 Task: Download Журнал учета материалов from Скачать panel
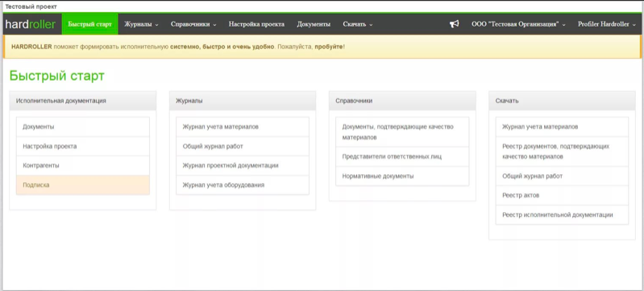[x=562, y=127]
